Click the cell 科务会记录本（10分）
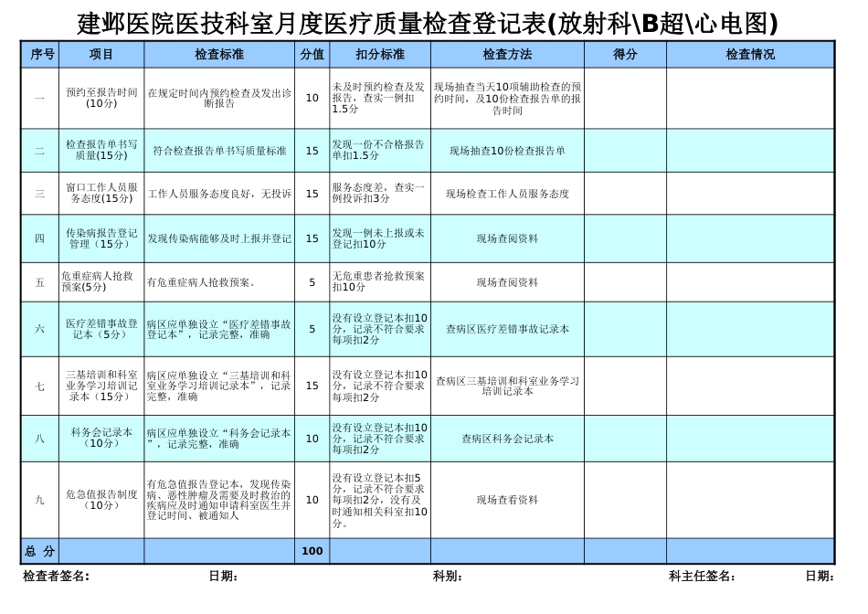This screenshot has width=868, height=614. tap(101, 439)
